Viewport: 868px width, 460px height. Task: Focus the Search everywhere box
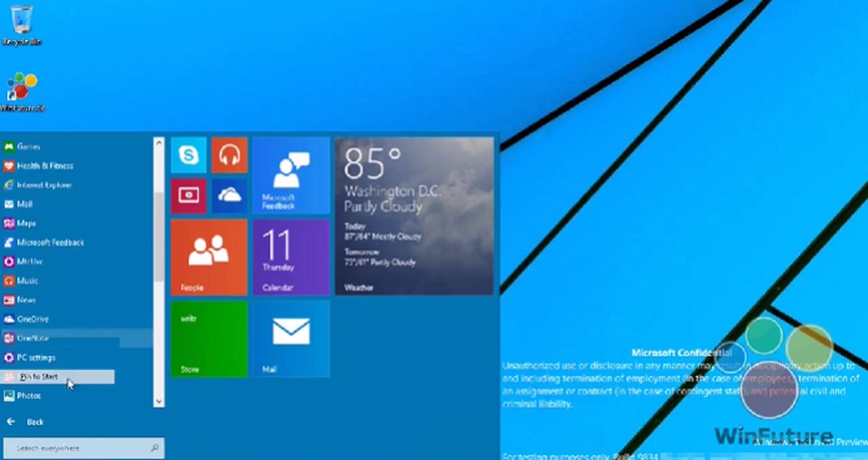[84, 448]
